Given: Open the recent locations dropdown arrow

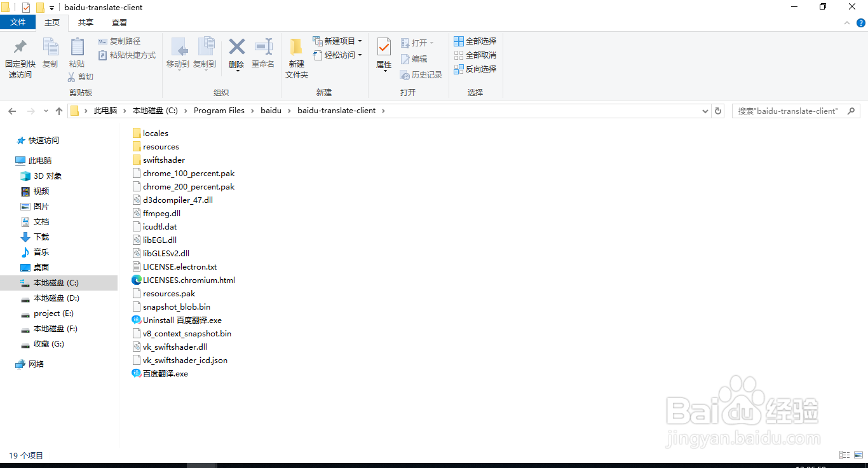Looking at the screenshot, I should pos(46,111).
